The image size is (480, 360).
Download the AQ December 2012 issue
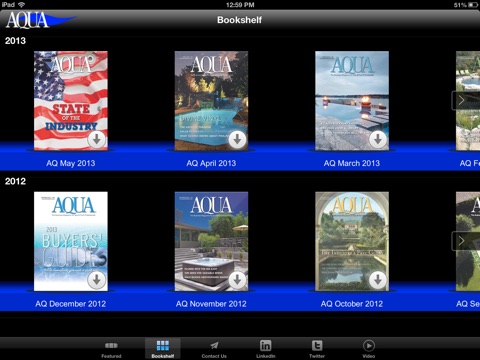click(x=97, y=280)
